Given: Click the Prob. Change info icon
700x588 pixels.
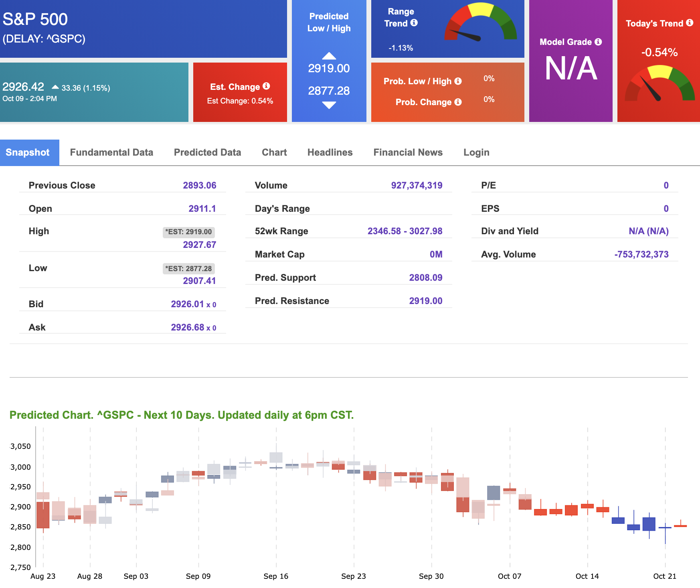Looking at the screenshot, I should point(458,102).
